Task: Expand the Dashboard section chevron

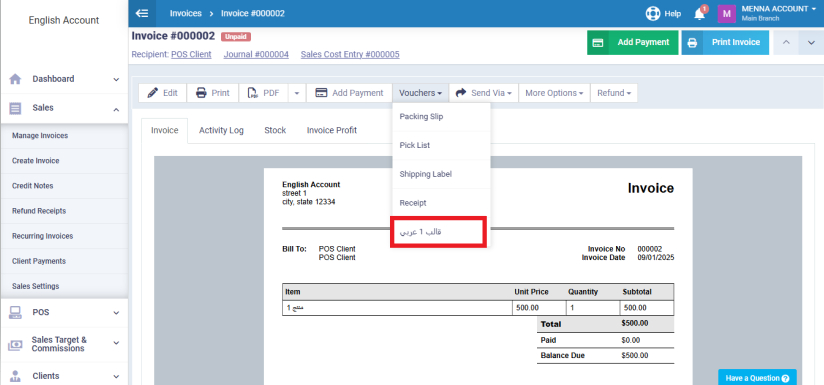Action: click(x=116, y=79)
